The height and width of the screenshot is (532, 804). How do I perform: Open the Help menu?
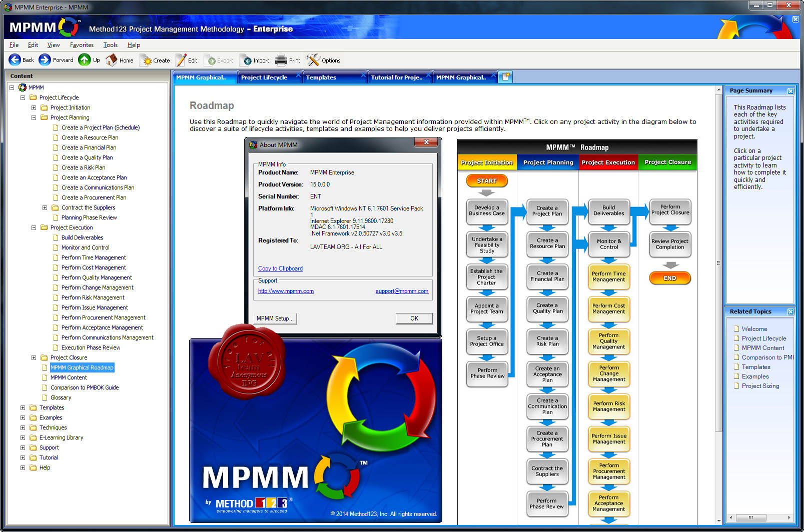pos(134,45)
